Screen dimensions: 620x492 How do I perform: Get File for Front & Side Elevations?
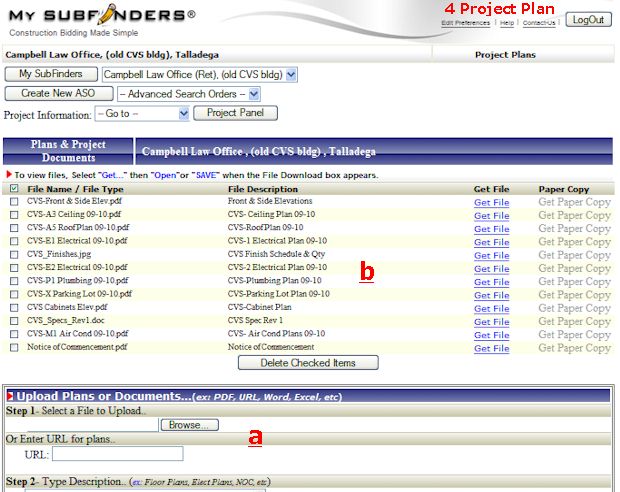(491, 202)
